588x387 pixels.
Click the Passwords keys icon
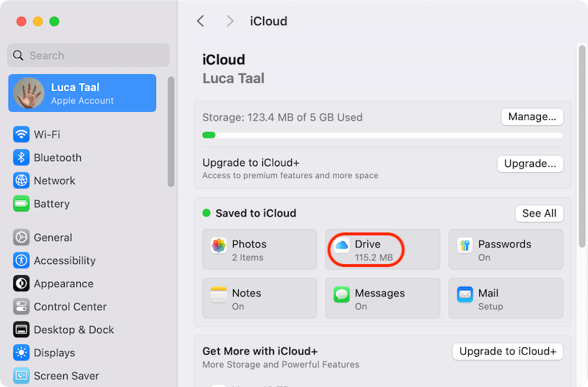click(465, 246)
